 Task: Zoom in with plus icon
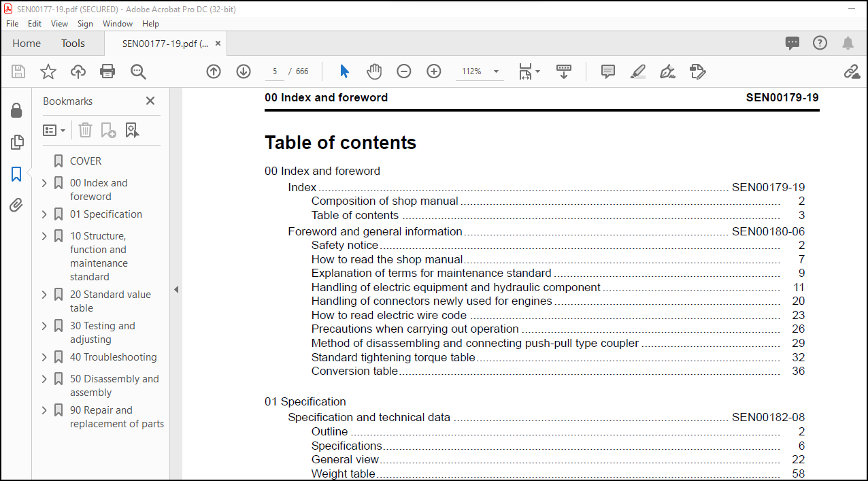[x=434, y=71]
